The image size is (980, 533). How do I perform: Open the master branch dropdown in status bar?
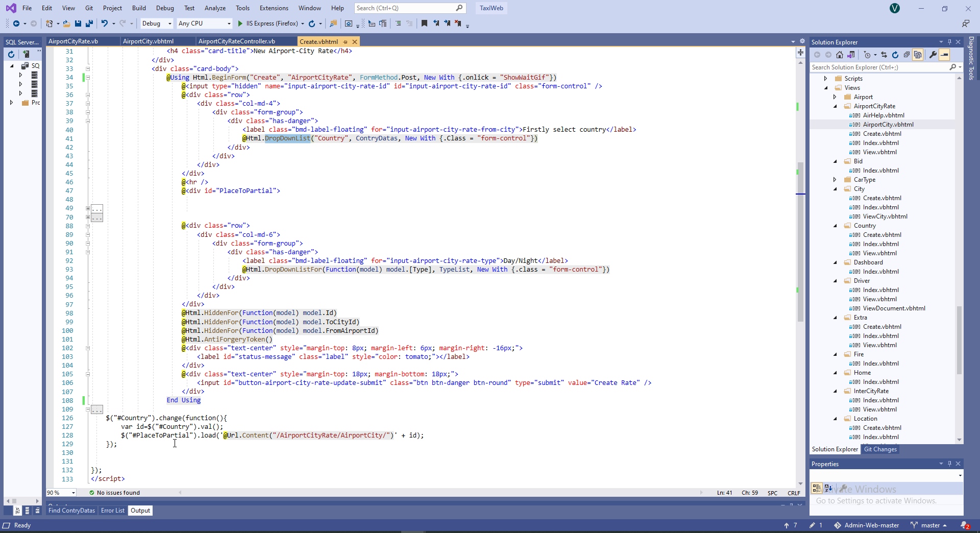pos(929,525)
